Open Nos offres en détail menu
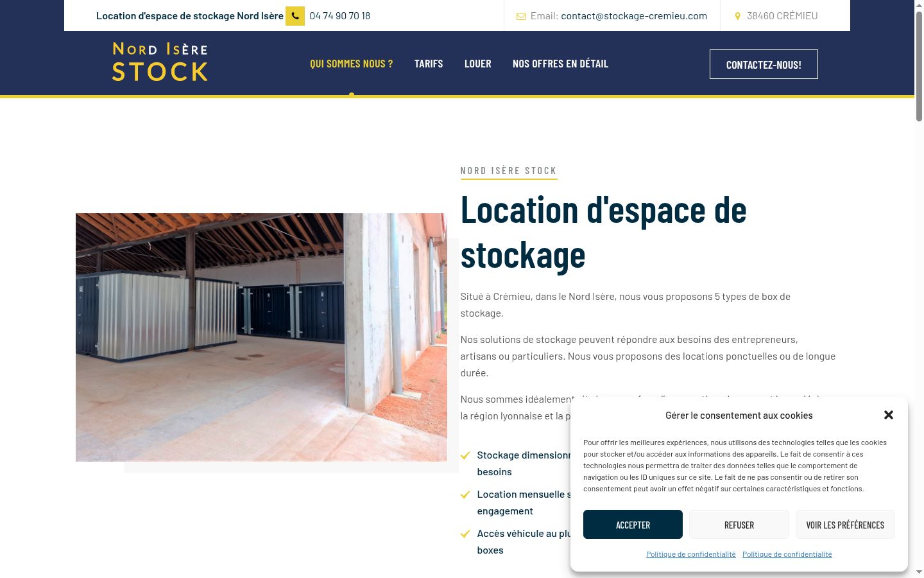The height and width of the screenshot is (578, 924). 560,64
